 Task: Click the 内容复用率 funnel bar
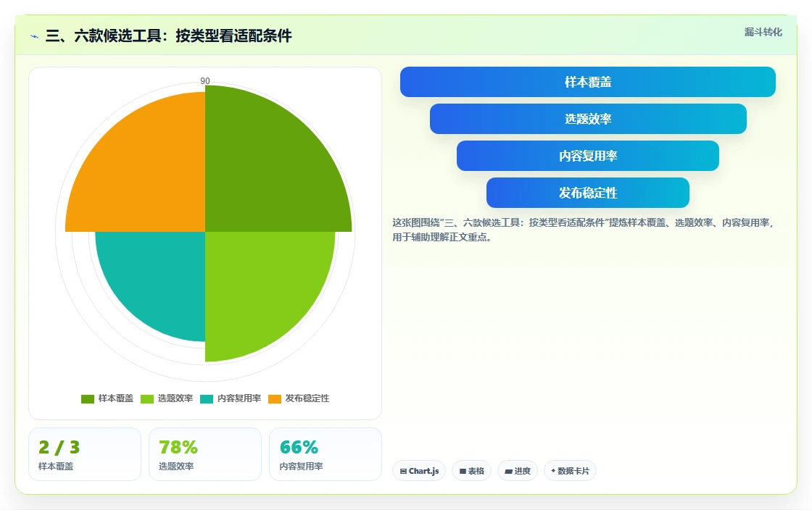(x=588, y=156)
